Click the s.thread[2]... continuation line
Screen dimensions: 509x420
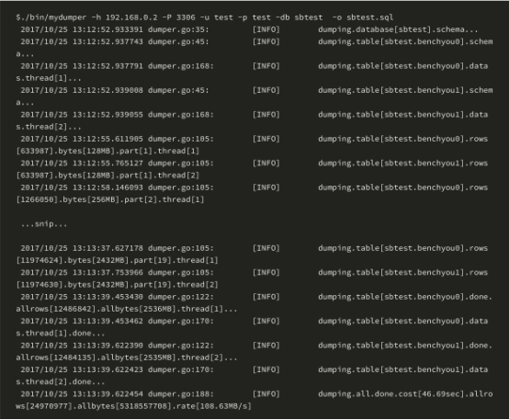(x=49, y=127)
